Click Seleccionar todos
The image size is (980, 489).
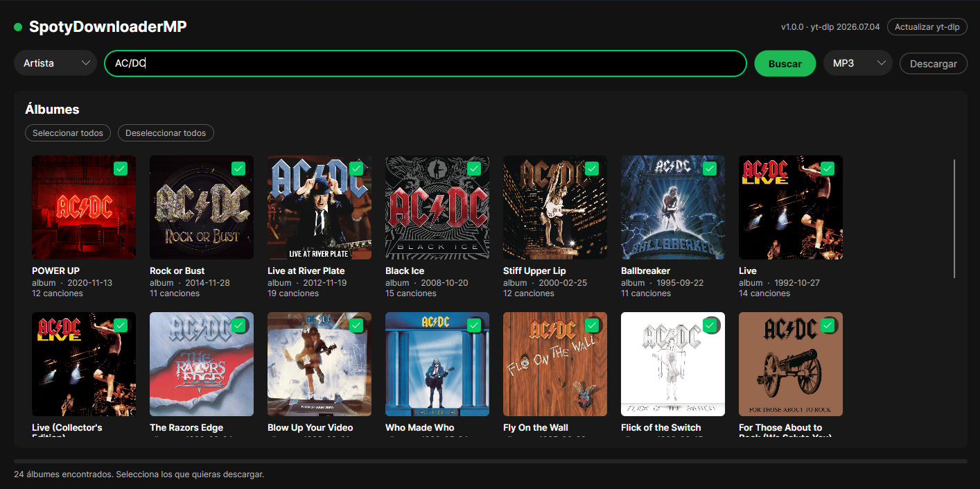click(x=68, y=132)
